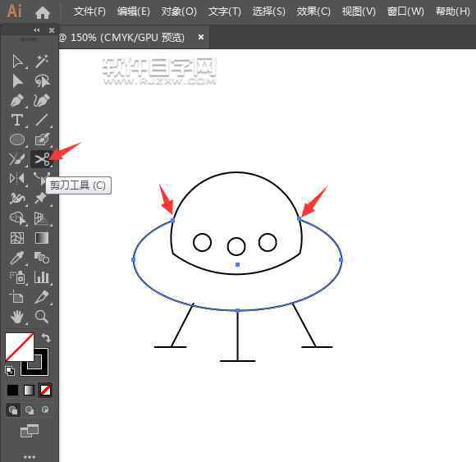Pick the Ellipse tool
The image size is (476, 462).
[x=17, y=140]
